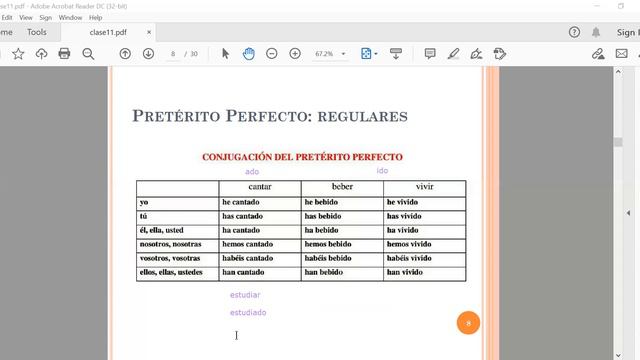
Task: Click the scrollbar up arrow
Action: click(618, 72)
